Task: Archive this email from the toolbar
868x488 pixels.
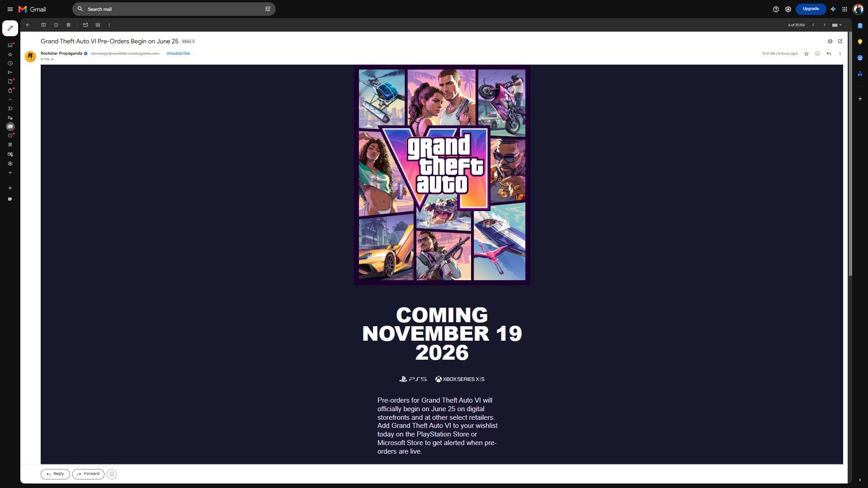Action: (43, 25)
